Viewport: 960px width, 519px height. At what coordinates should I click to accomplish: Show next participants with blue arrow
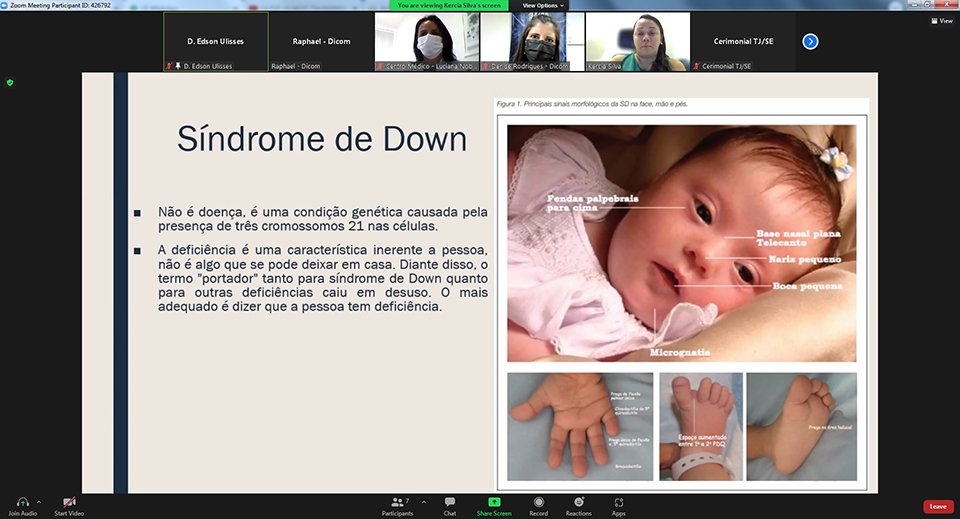(x=810, y=41)
